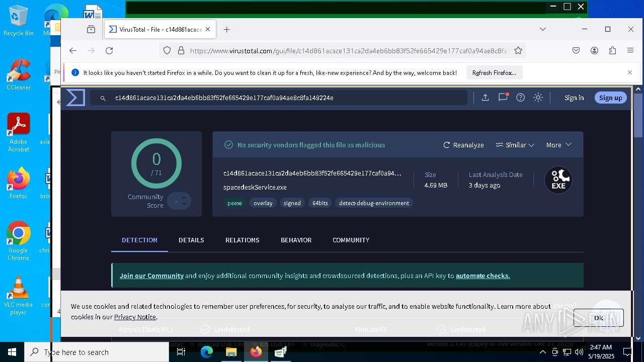The height and width of the screenshot is (362, 644).
Task: Click the EXE file type icon
Action: click(x=558, y=180)
